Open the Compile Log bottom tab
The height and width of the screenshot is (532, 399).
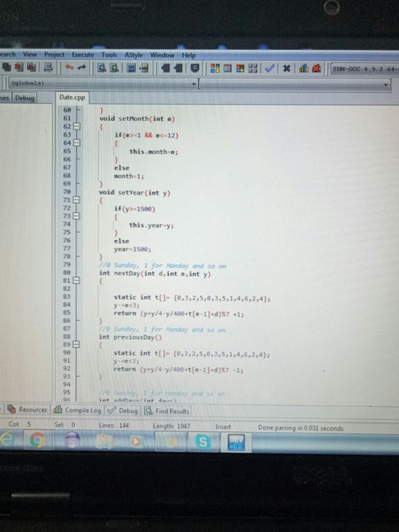pyautogui.click(x=78, y=410)
